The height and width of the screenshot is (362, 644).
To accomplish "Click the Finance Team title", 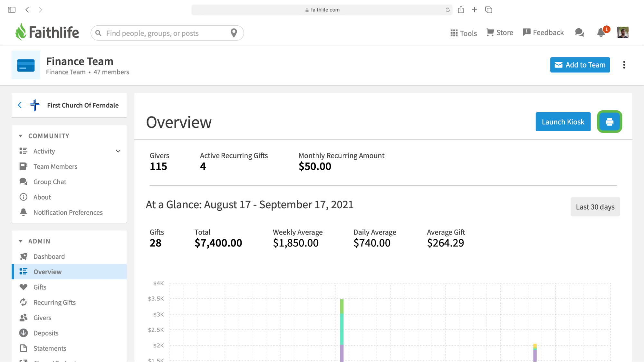I will click(80, 61).
